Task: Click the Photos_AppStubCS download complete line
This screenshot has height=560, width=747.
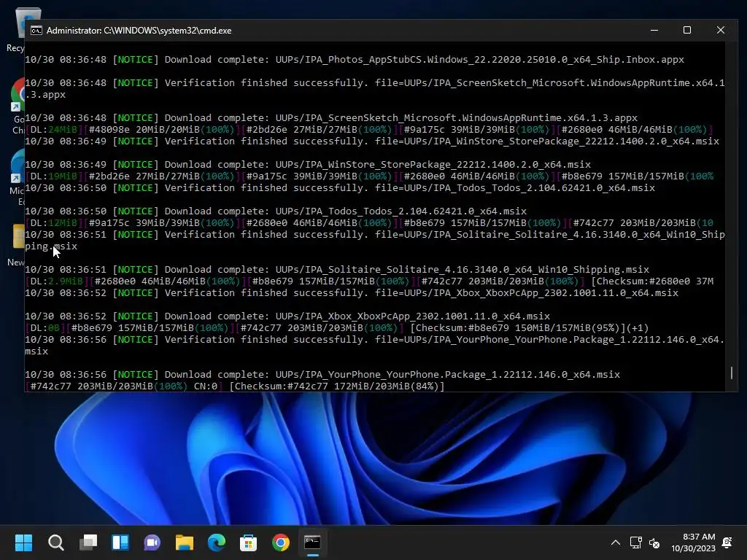Action: [355, 60]
